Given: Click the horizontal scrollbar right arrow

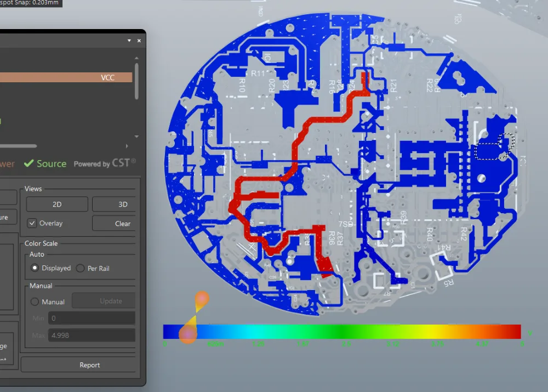Looking at the screenshot, I should 127,146.
